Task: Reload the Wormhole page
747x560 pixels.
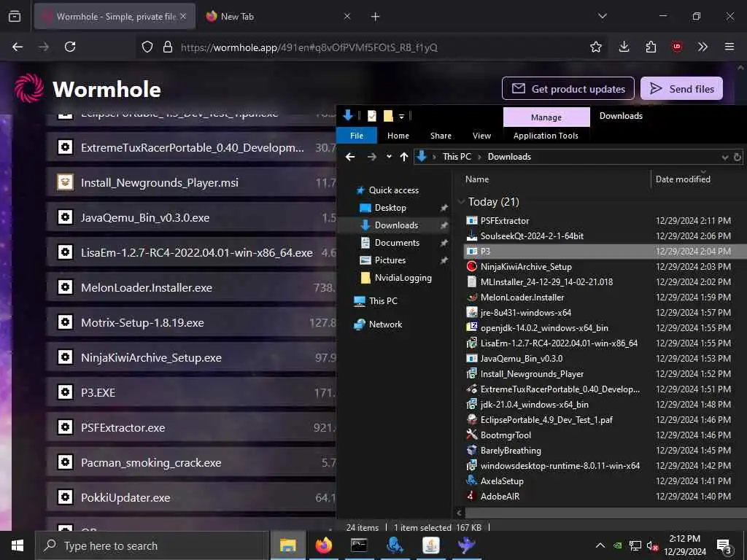Action: coord(70,47)
